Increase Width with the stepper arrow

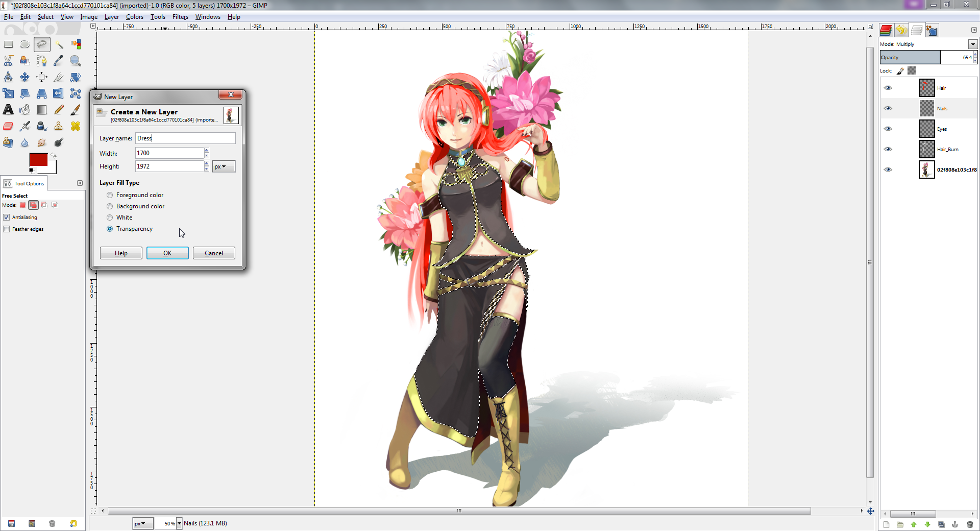pos(207,150)
